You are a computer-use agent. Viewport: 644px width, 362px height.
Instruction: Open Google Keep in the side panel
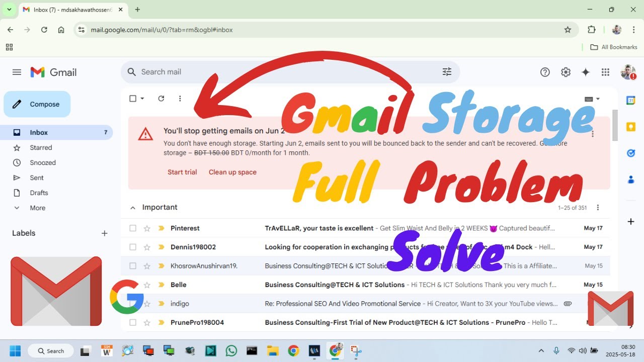631,127
